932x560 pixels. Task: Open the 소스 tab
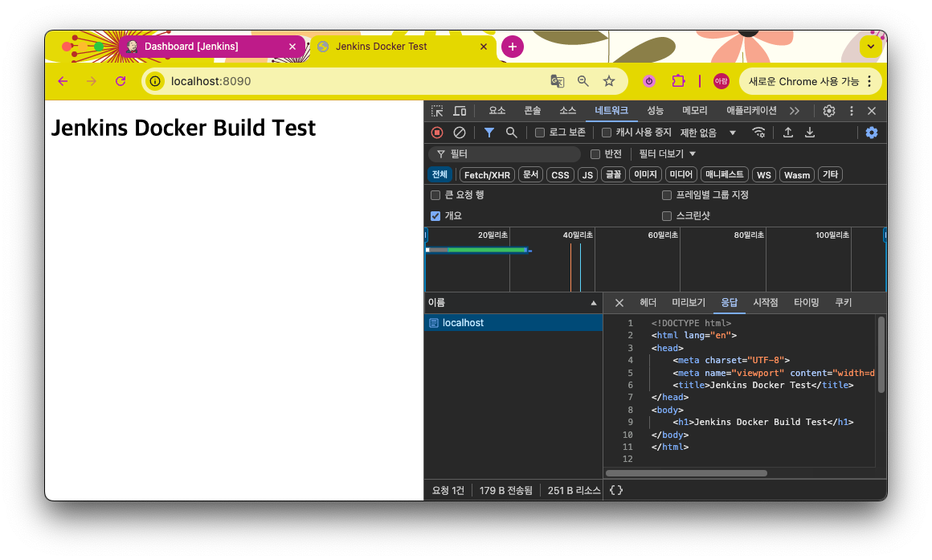coord(568,111)
